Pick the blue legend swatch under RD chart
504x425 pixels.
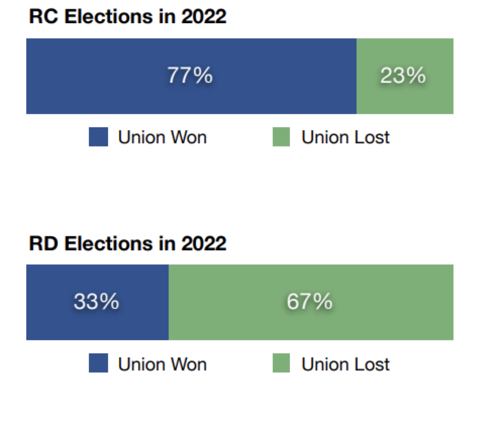click(98, 363)
